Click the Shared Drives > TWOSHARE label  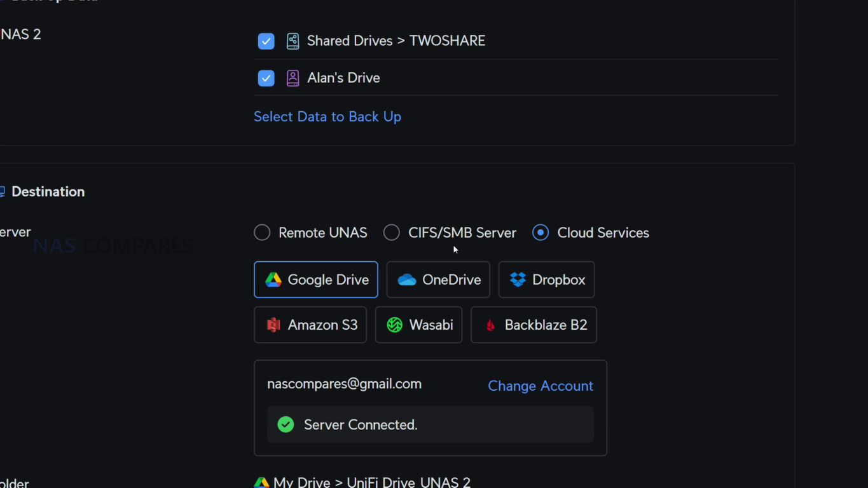396,41
